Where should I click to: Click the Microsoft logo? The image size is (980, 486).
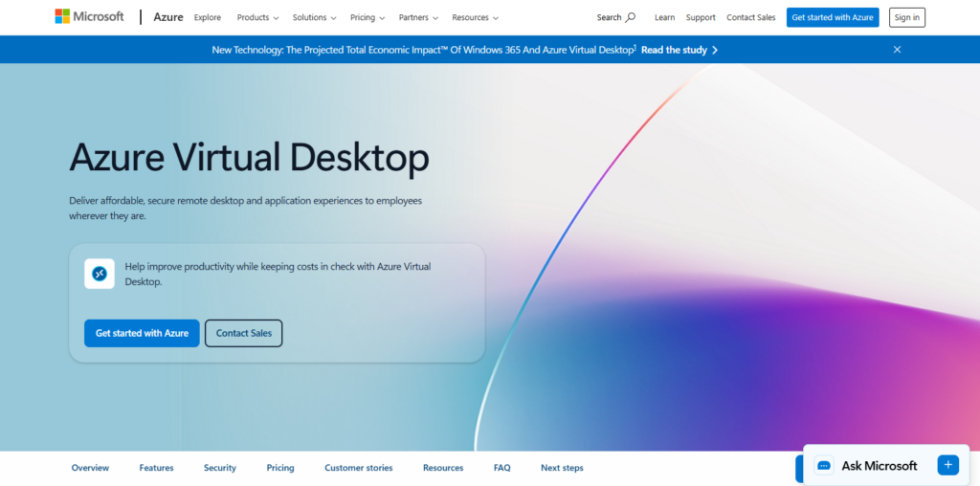89,17
